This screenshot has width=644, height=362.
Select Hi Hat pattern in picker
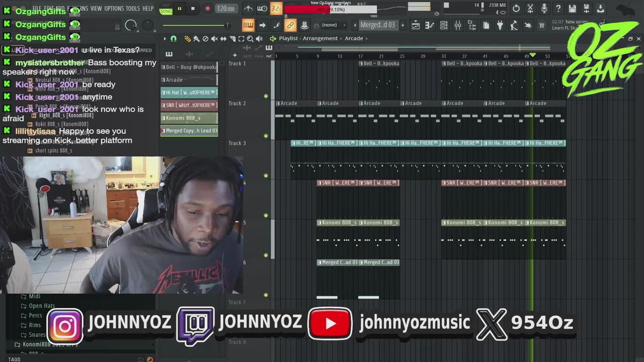[189, 93]
